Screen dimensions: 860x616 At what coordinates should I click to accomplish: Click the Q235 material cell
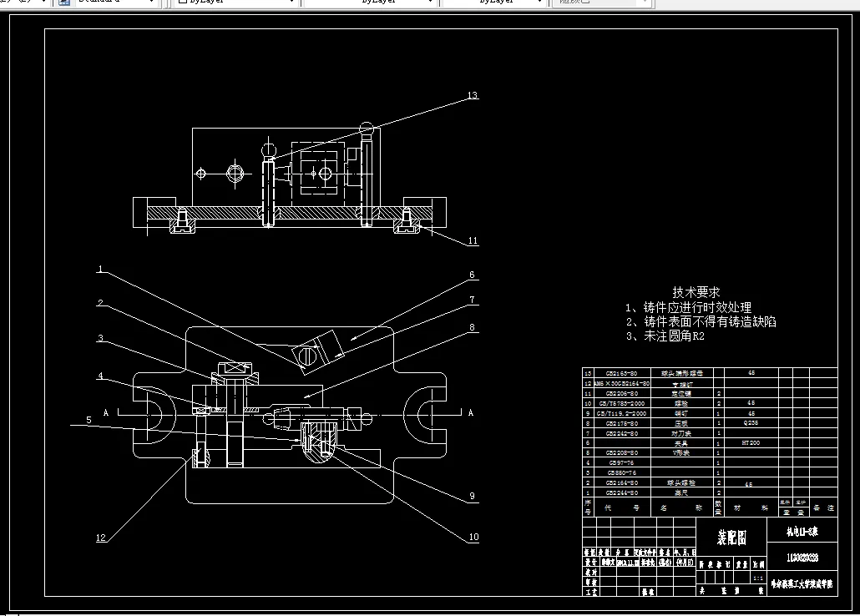coord(751,423)
